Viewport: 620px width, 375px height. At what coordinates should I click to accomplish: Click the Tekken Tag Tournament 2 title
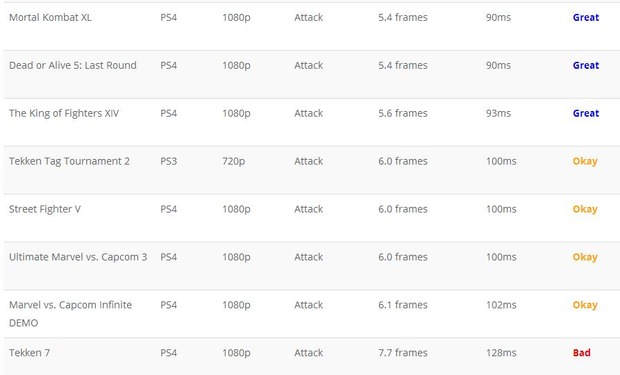[69, 161]
